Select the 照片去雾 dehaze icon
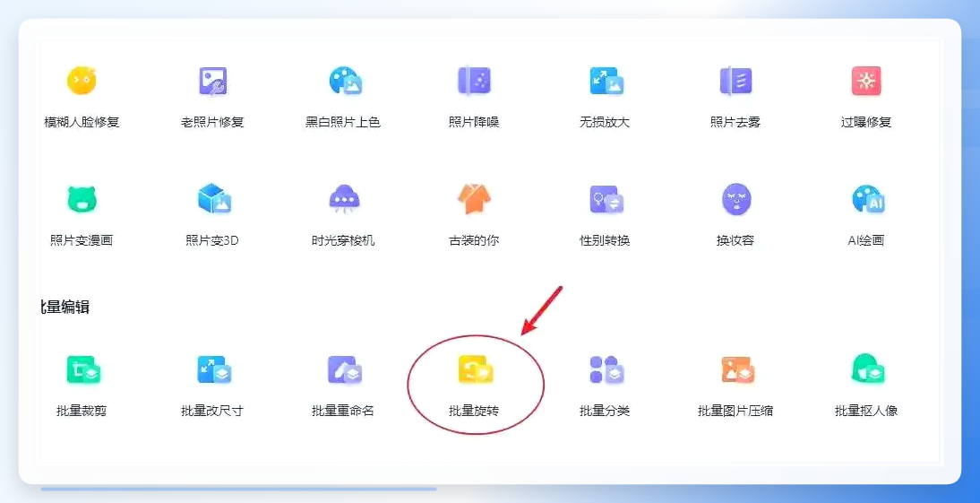 coord(735,81)
